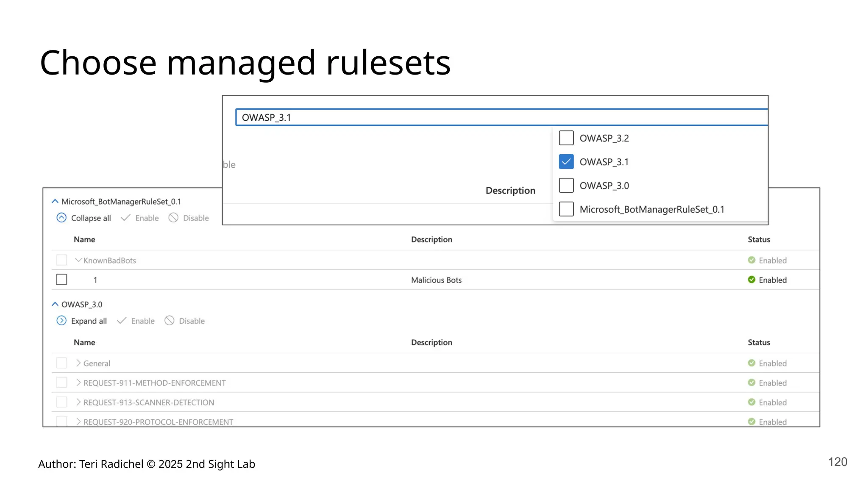Click the KnownBadBots group name
The image size is (868, 488).
click(x=110, y=261)
